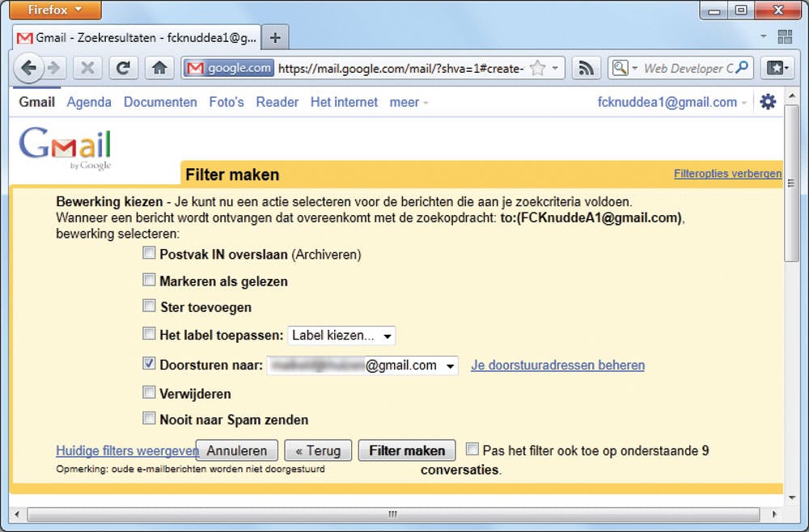Open the Doorsturen naar address dropdown
This screenshot has height=532, width=809.
tap(362, 365)
